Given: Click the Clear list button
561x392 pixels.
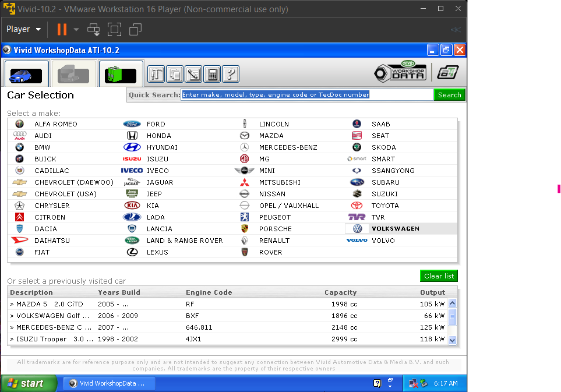Looking at the screenshot, I should [x=439, y=276].
